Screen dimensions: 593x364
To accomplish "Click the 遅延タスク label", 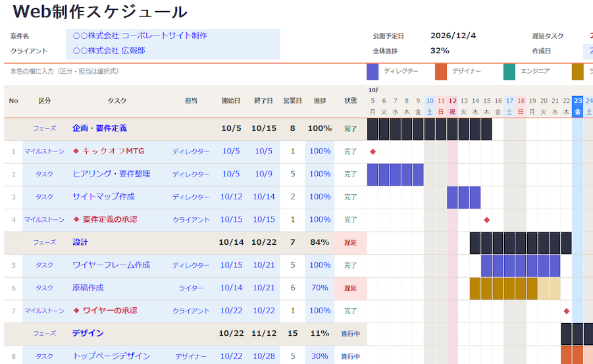I will [x=548, y=36].
